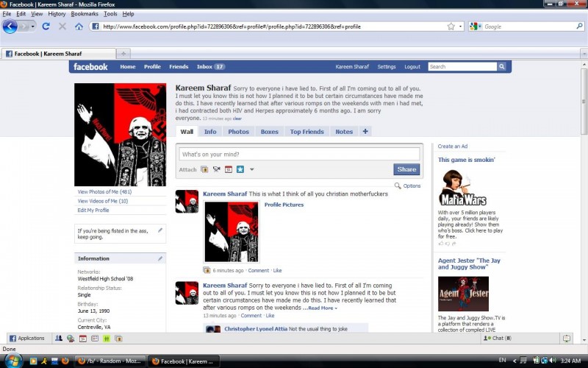
Task: Click the notifications icon beside Chat
Action: pos(567,339)
